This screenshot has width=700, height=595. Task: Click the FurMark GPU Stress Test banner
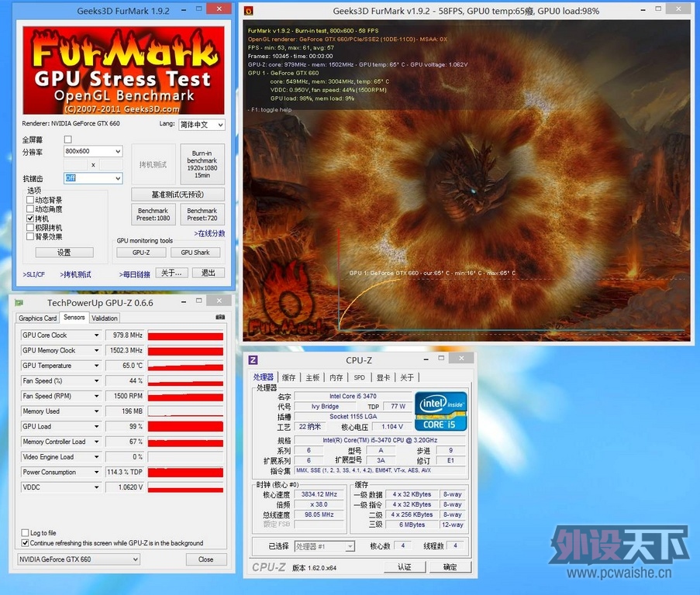coord(123,71)
